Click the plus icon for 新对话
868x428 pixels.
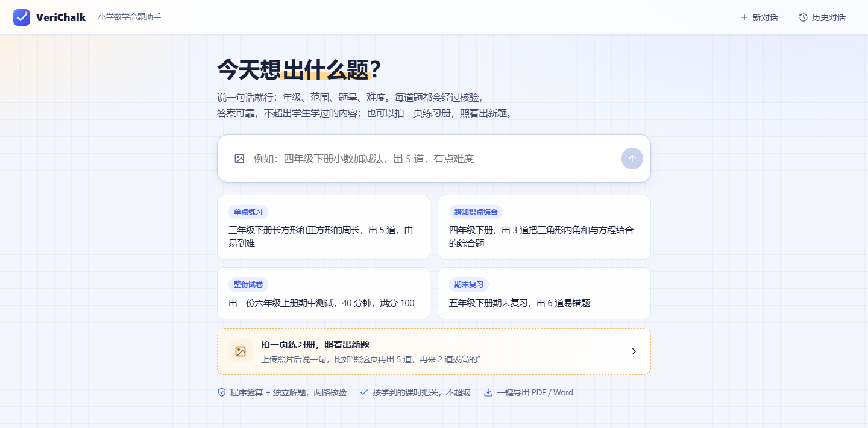pos(744,17)
